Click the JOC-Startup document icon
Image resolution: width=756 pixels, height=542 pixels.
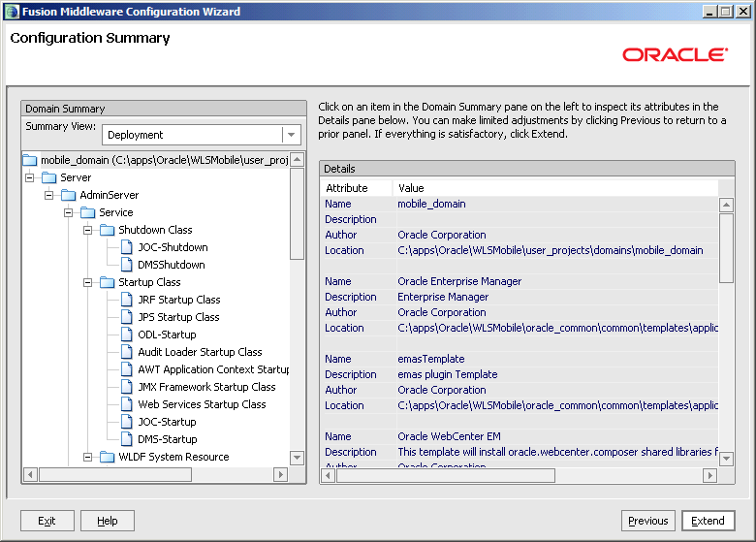coord(127,422)
